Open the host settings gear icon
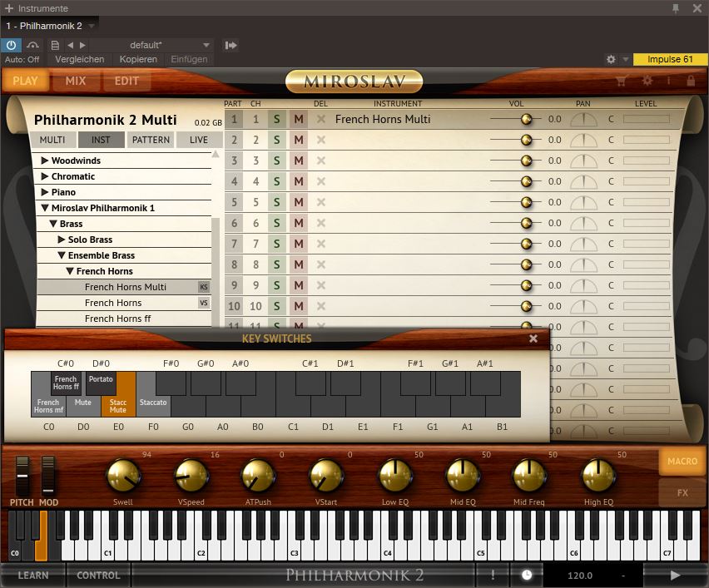Viewport: 709px width, 588px height. click(611, 59)
